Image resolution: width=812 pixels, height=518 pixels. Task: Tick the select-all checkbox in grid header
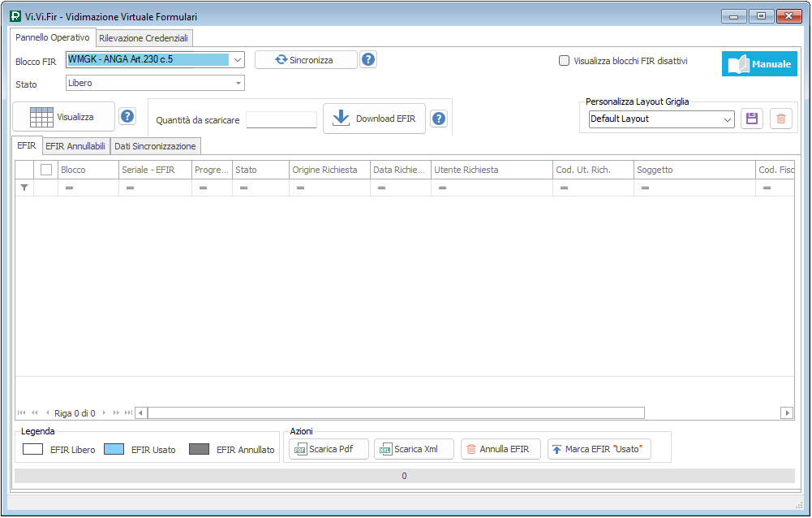click(46, 170)
